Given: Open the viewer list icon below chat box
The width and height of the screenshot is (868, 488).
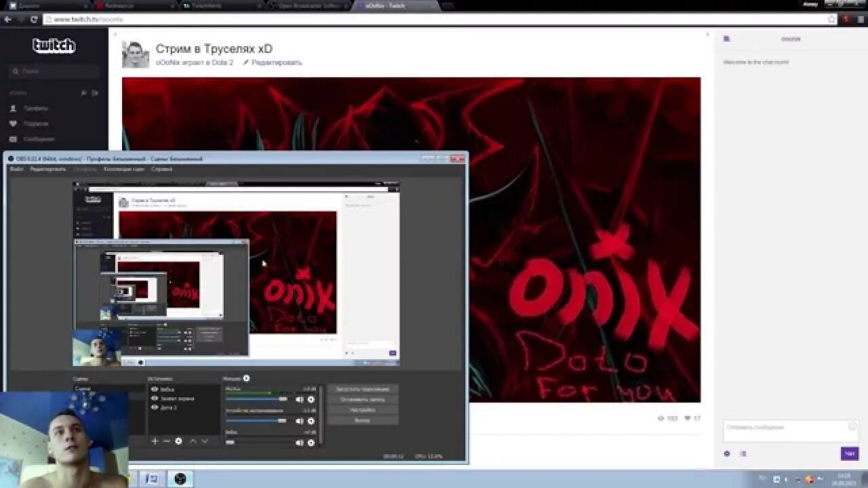Looking at the screenshot, I should 743,454.
